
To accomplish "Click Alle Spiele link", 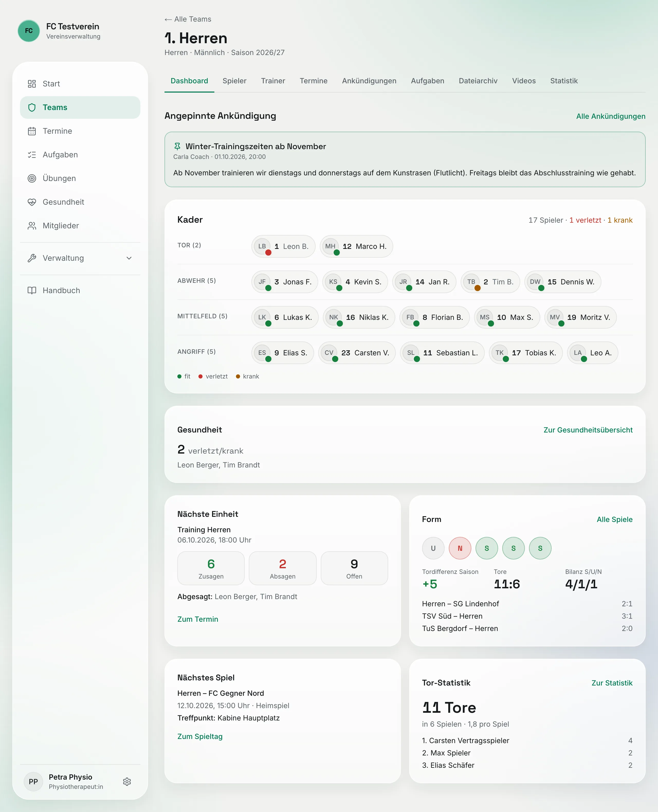I will click(x=614, y=519).
